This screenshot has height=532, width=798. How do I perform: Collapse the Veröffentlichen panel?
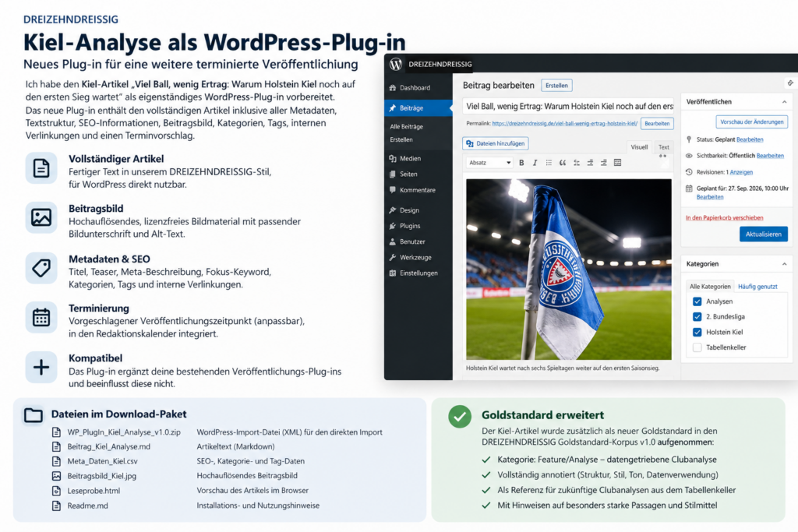(784, 102)
